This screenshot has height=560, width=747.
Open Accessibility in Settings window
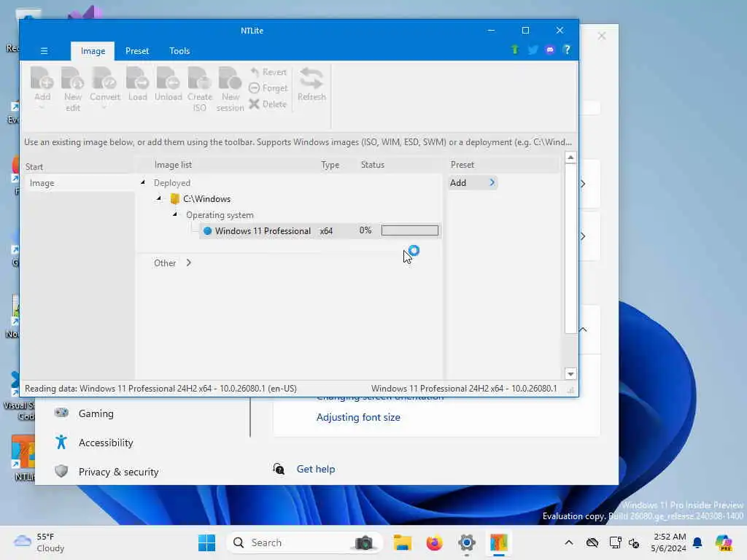[x=106, y=443]
